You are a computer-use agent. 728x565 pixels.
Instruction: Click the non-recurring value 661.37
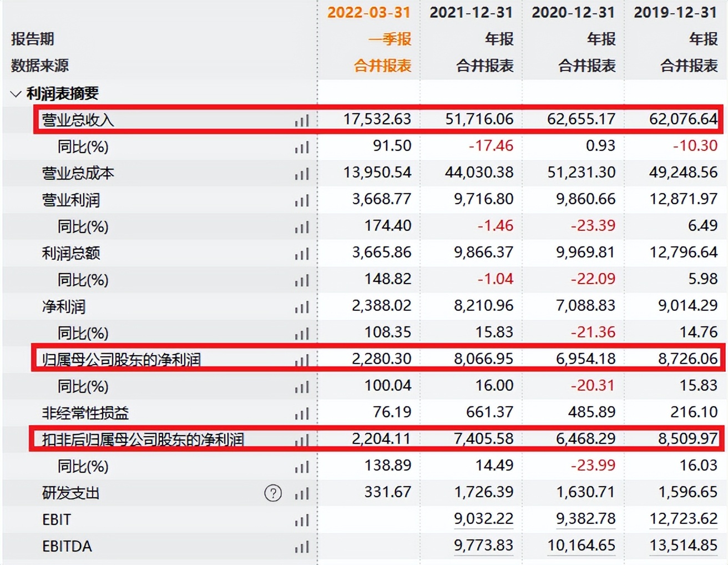coord(491,412)
